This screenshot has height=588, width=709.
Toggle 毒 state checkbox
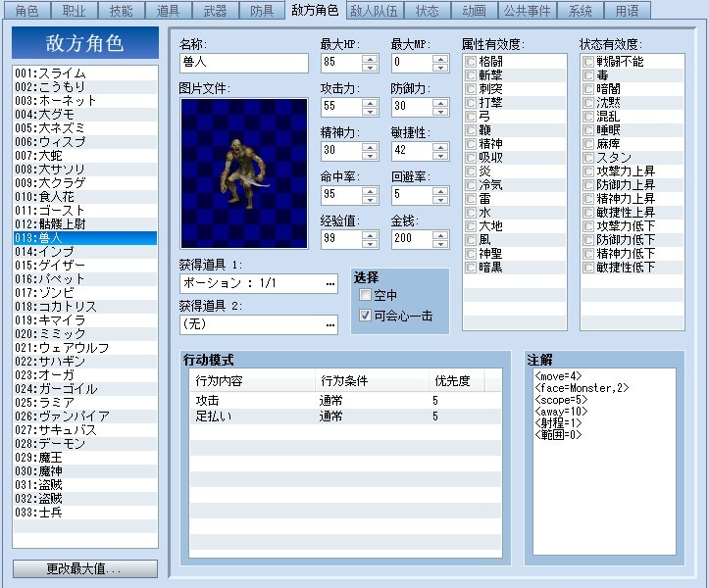coord(588,75)
